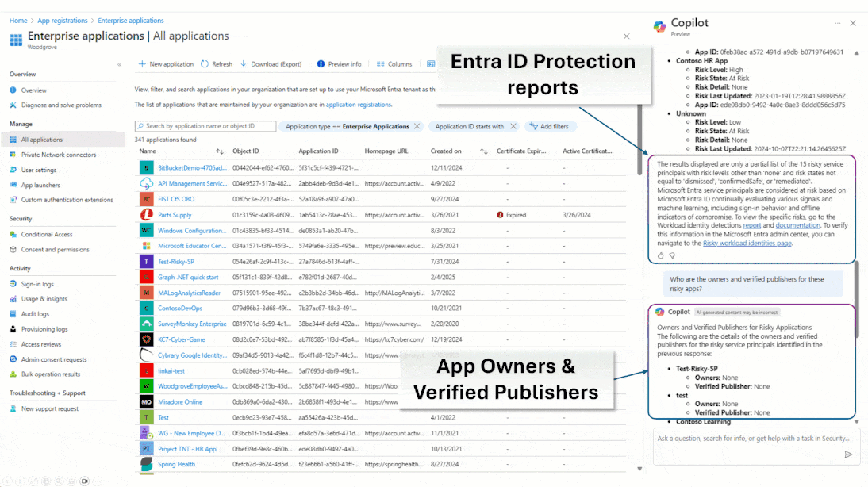Viewport: 868px width, 487px height.
Task: Open Test-Risky-SP application
Action: 176,261
